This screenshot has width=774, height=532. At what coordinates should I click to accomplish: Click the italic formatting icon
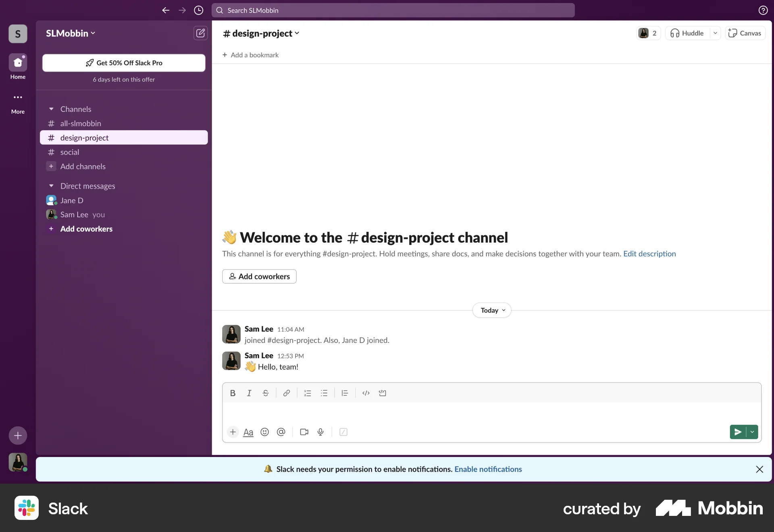pyautogui.click(x=249, y=393)
